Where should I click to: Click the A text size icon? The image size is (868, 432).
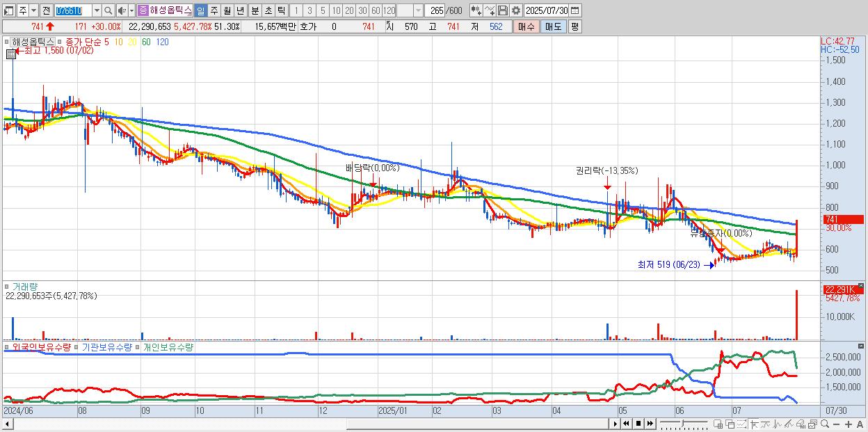(x=860, y=424)
